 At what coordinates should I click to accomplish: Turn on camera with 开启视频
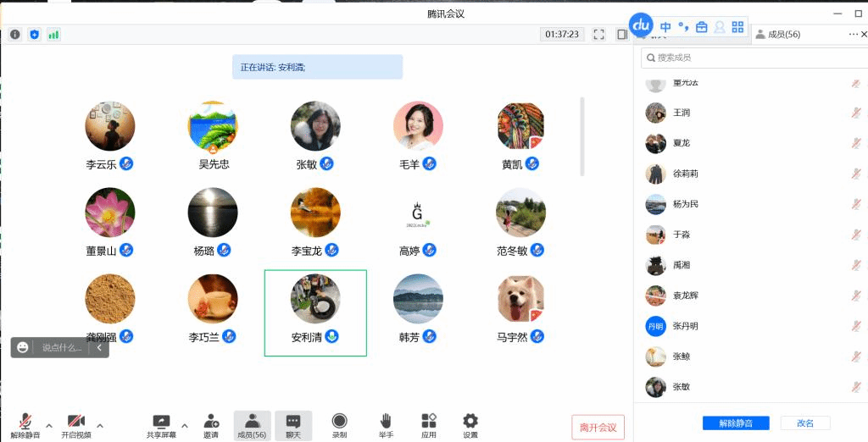click(x=75, y=425)
